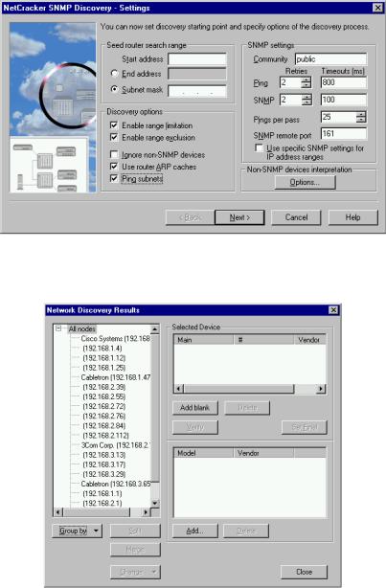Select node 192.168.1.1 in tree
Viewport: 386px width, 588px height.
click(x=102, y=493)
